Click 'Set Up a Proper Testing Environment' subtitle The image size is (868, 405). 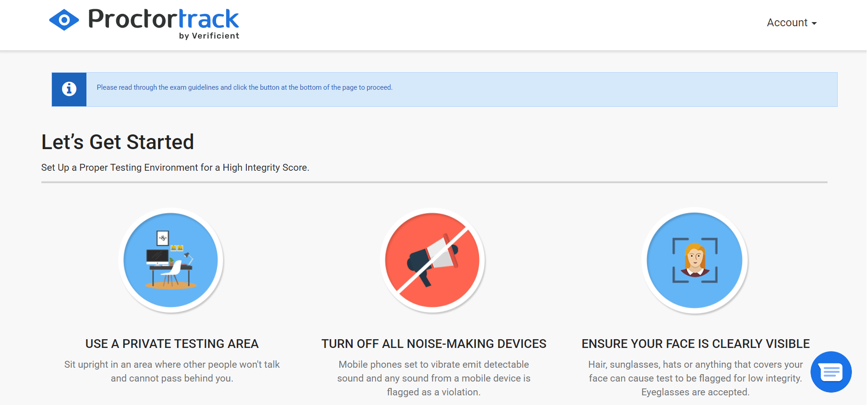click(x=175, y=168)
